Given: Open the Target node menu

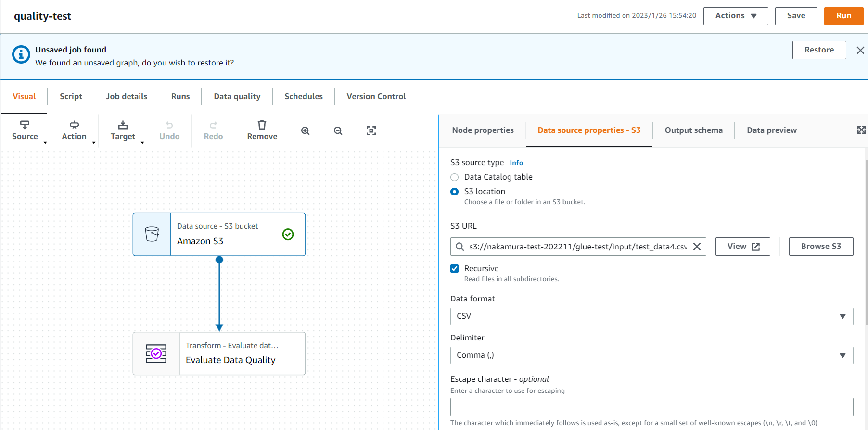Looking at the screenshot, I should 123,130.
